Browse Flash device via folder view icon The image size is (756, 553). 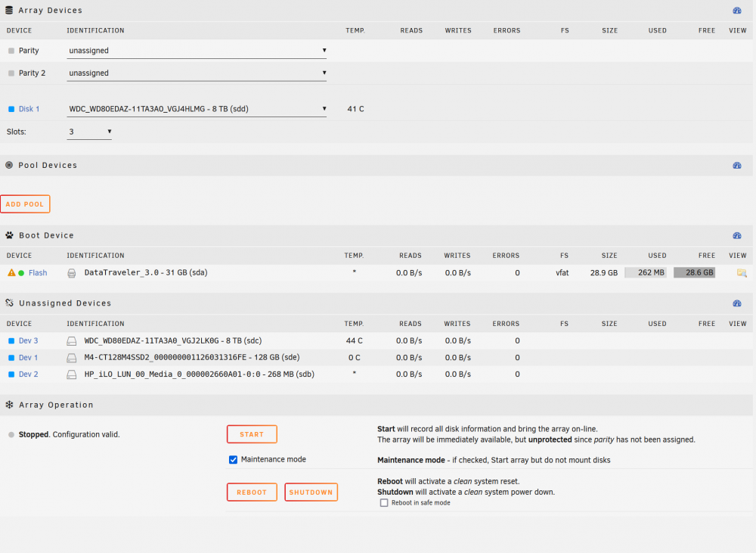pos(742,272)
